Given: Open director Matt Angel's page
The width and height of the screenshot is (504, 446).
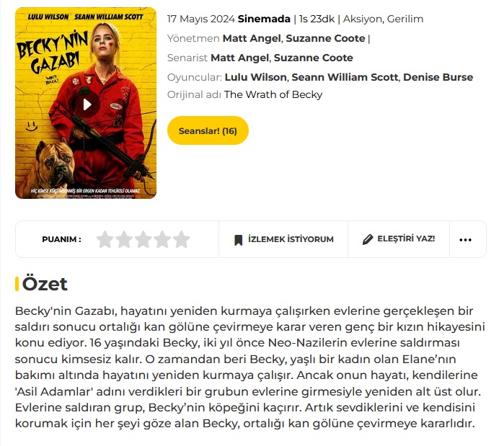Looking at the screenshot, I should 252,38.
